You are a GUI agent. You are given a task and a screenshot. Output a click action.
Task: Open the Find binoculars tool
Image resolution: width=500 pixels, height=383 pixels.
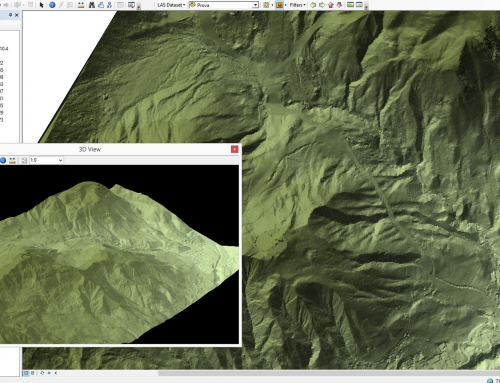pyautogui.click(x=92, y=5)
